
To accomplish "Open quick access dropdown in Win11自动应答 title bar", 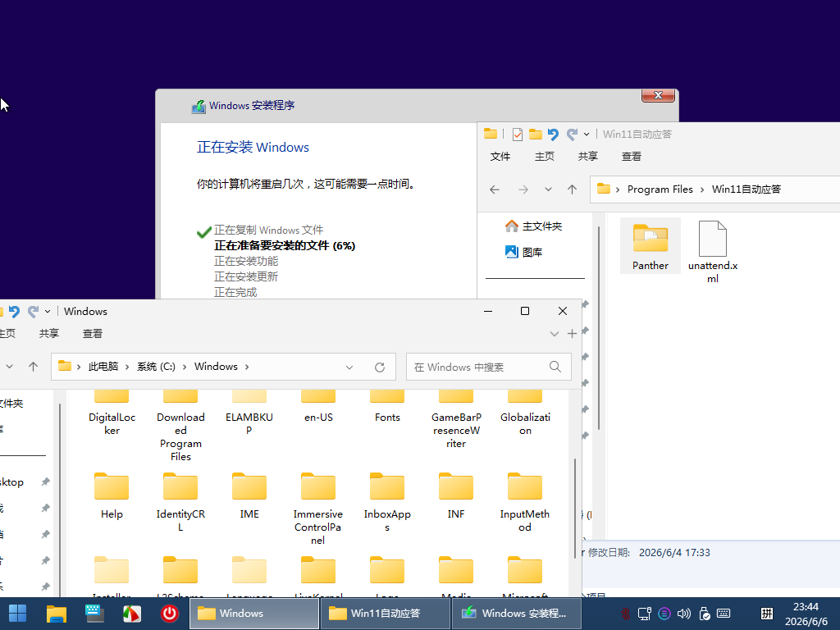I will pyautogui.click(x=587, y=134).
